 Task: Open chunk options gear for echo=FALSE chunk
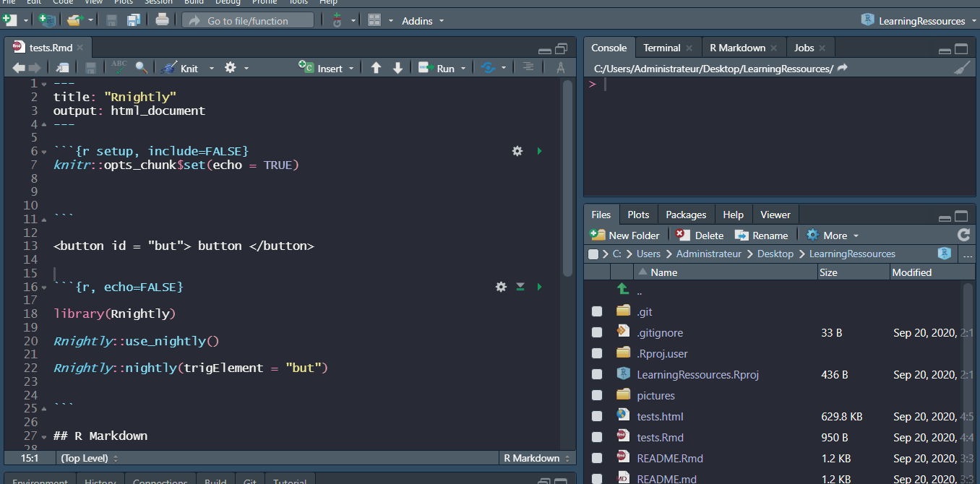coord(501,287)
